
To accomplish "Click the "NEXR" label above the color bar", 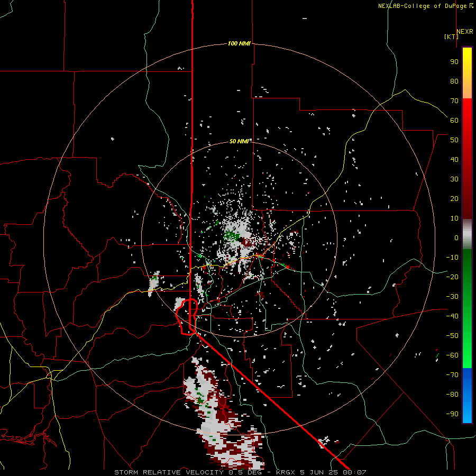I will 465,32.
